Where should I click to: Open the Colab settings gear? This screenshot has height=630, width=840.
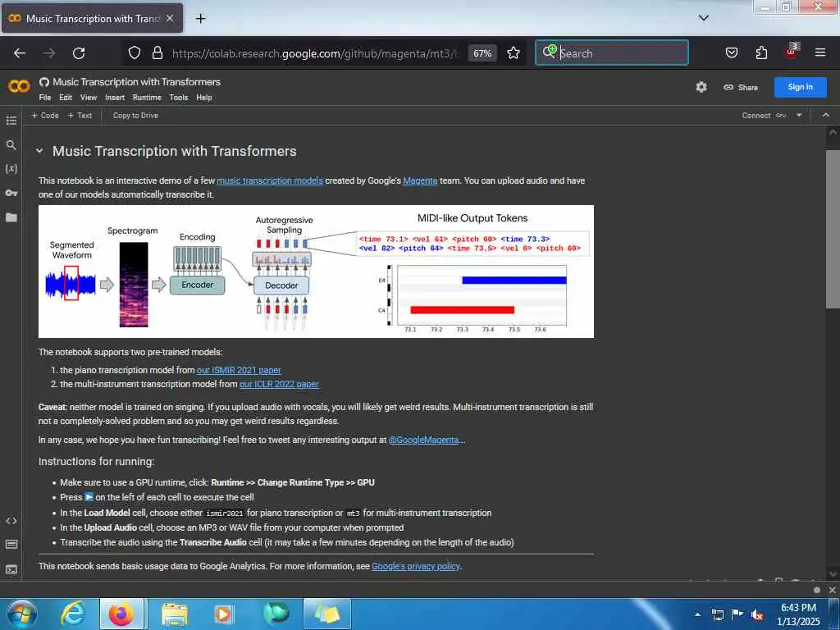tap(701, 87)
